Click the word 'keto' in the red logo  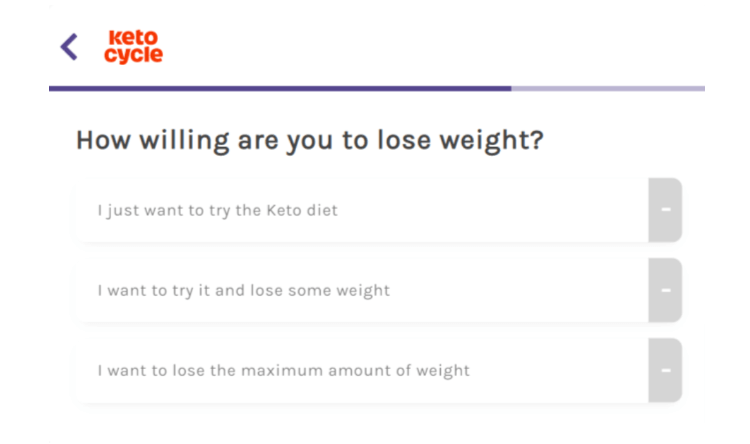(133, 38)
